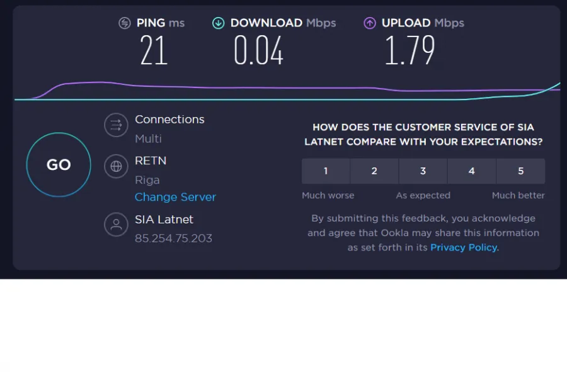This screenshot has height=392, width=567.
Task: Click the purple upload arrow icon
Action: (370, 23)
